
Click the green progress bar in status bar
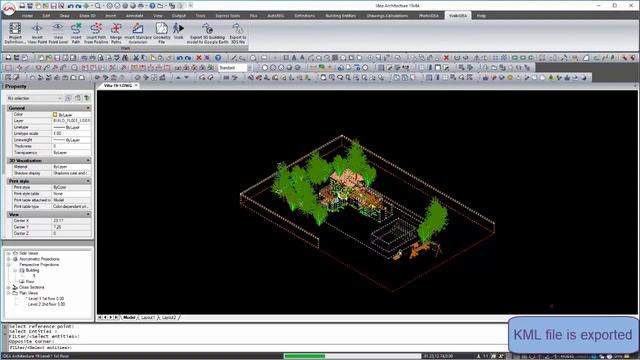point(304,356)
